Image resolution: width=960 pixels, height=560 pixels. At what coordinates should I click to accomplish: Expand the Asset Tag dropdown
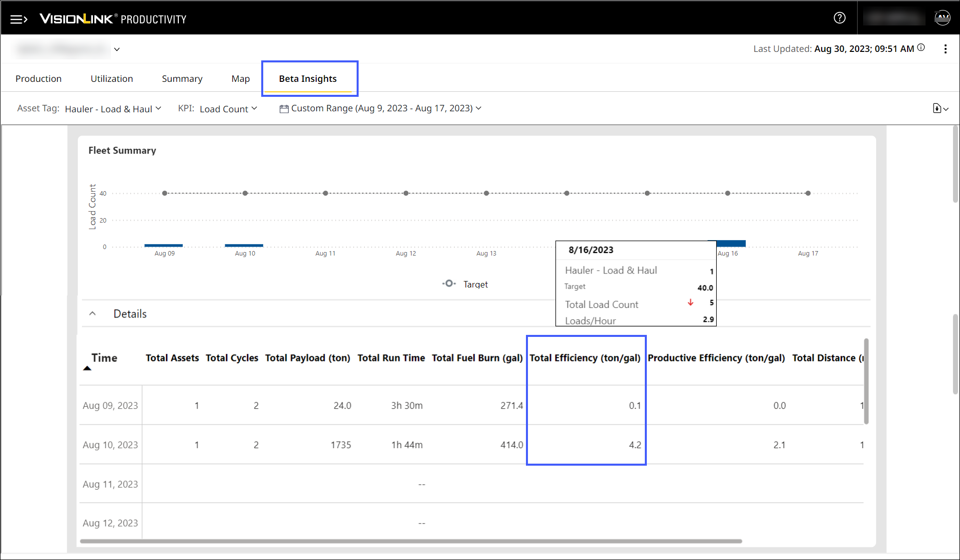(113, 109)
